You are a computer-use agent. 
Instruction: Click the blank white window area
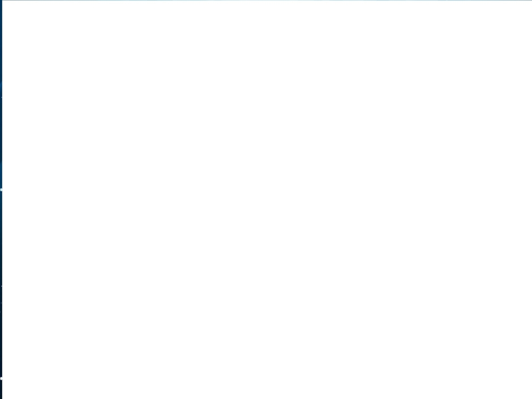click(x=267, y=200)
